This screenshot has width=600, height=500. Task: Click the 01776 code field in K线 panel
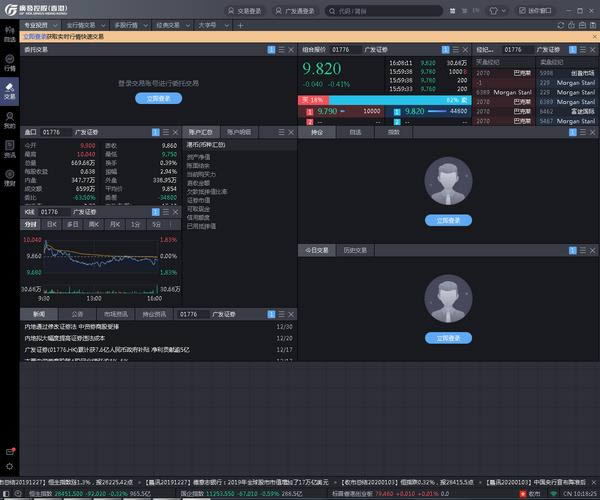click(x=55, y=212)
